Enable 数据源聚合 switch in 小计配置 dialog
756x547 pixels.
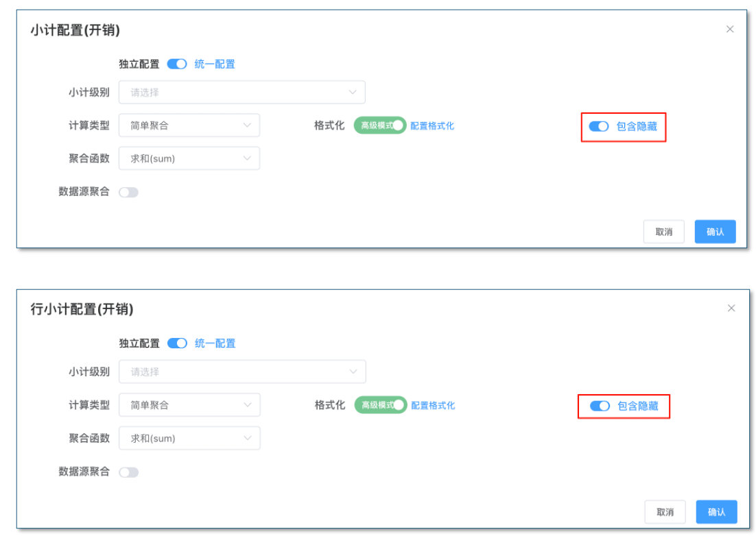point(128,192)
